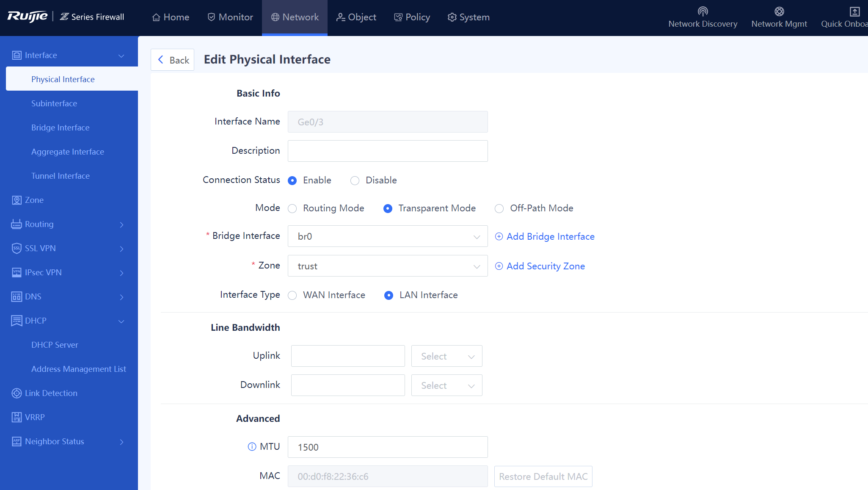Viewport: 868px width, 490px height.
Task: Click Restore Default MAC button
Action: 543,476
